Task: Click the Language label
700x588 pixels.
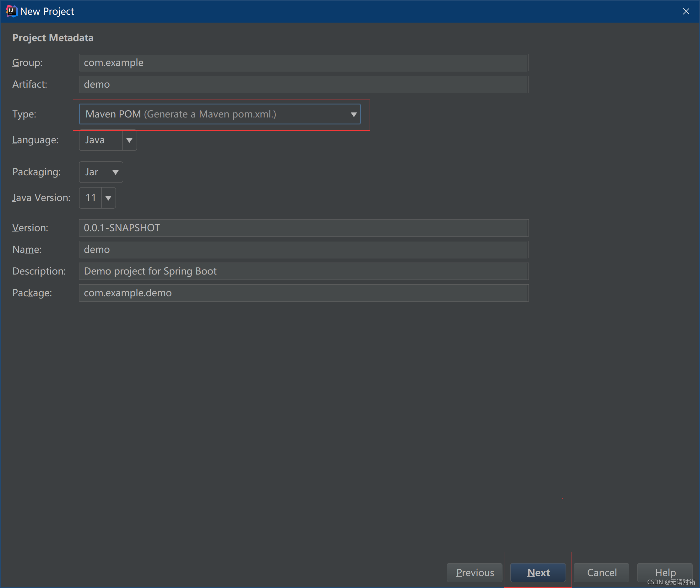Action: point(35,140)
